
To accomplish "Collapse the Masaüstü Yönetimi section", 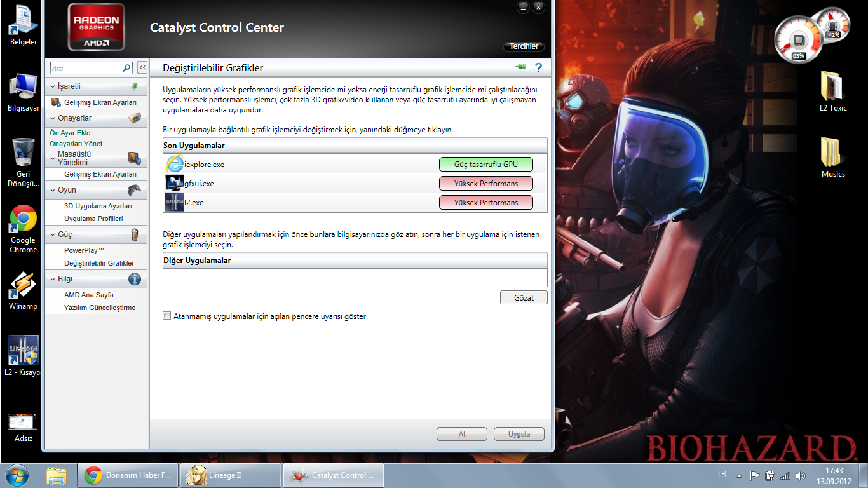I will pyautogui.click(x=53, y=158).
